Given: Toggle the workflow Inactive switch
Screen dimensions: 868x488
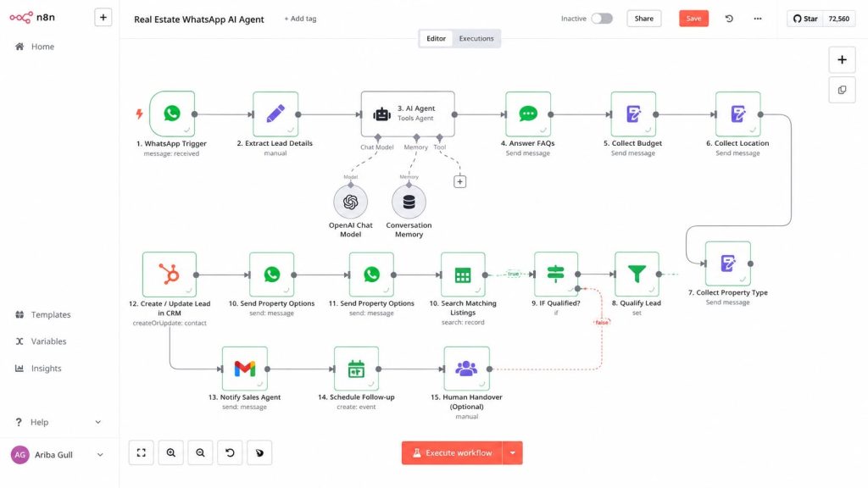Looking at the screenshot, I should coord(602,19).
